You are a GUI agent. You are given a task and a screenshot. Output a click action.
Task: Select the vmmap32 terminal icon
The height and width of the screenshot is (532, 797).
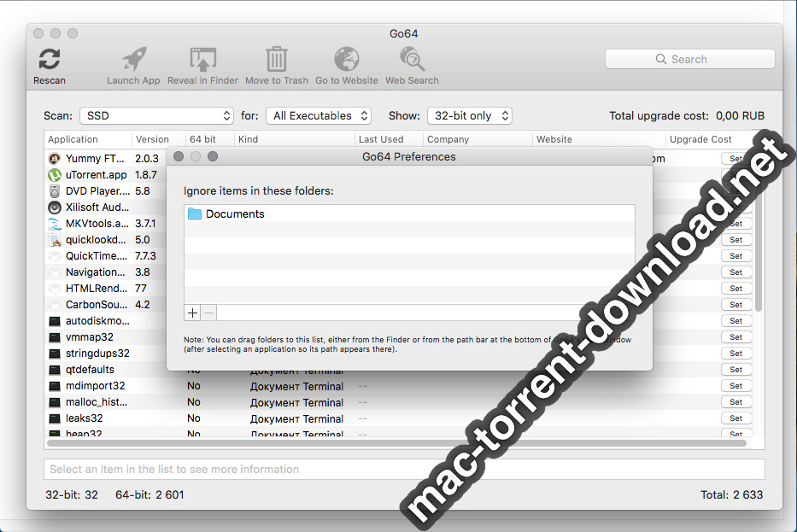[x=55, y=337]
